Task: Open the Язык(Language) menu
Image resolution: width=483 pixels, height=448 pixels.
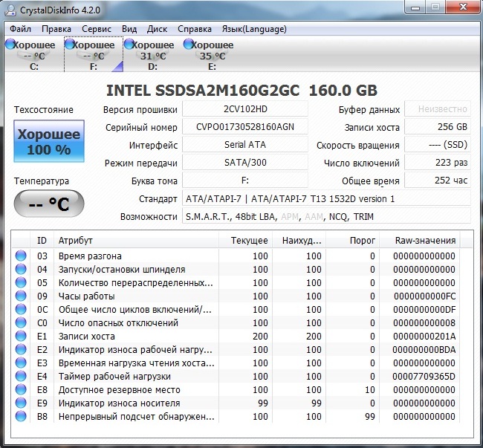Action: click(254, 29)
